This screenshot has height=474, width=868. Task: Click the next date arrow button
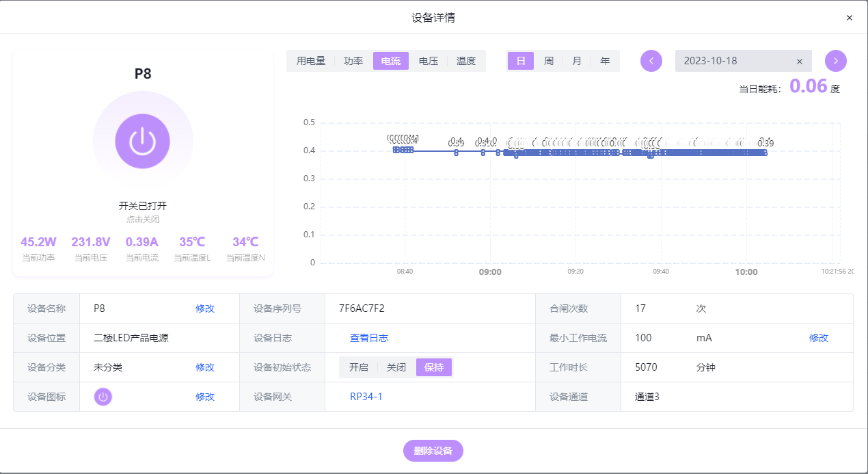click(835, 61)
